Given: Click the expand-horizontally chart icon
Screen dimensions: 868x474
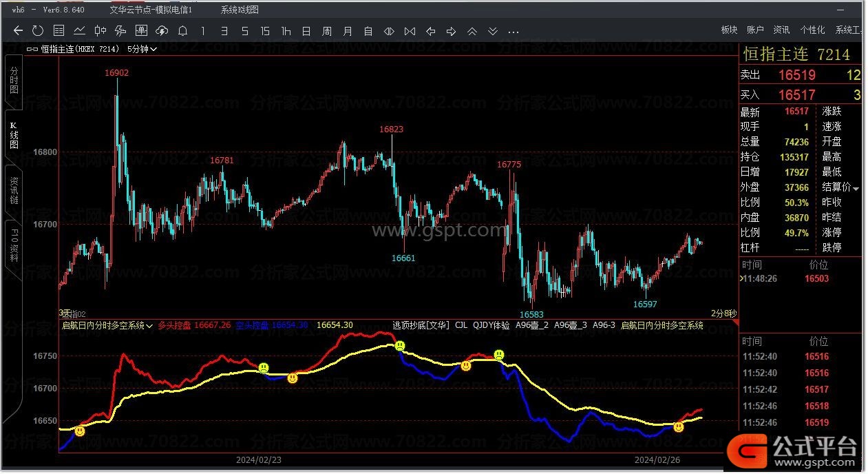Looking at the screenshot, I should click(x=389, y=31).
